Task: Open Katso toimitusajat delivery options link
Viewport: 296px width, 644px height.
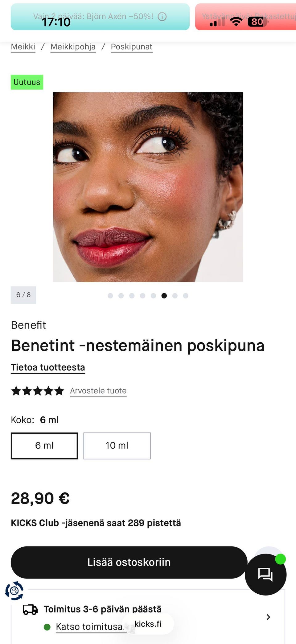Action: tap(90, 627)
